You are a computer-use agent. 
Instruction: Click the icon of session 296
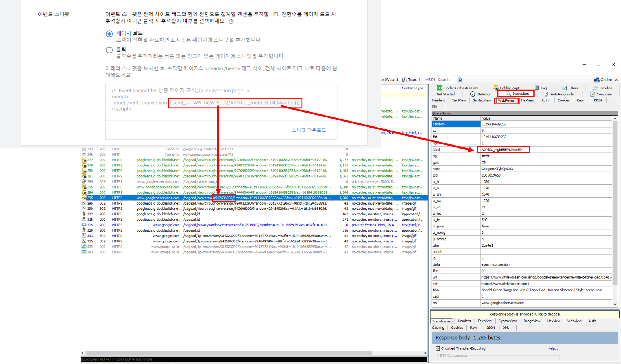pos(84,203)
